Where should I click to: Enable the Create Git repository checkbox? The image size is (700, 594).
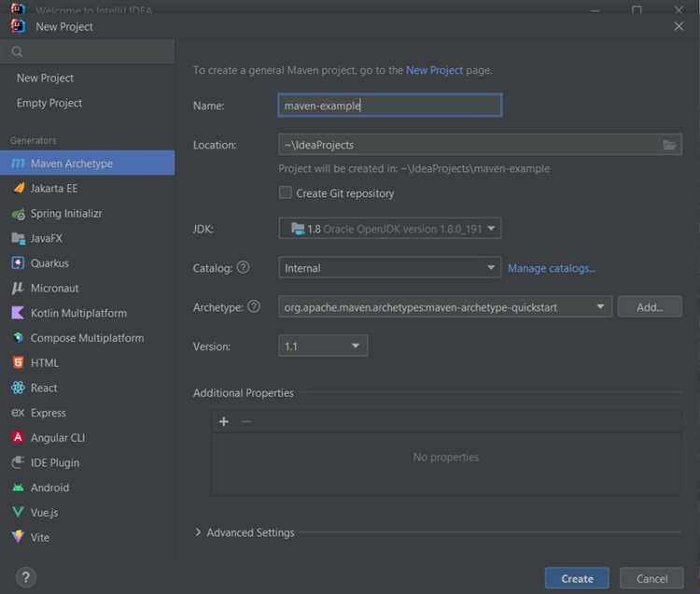click(286, 192)
